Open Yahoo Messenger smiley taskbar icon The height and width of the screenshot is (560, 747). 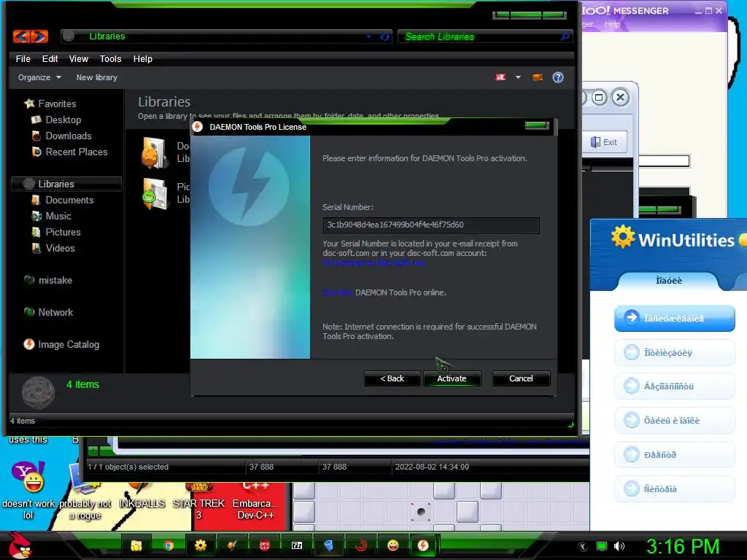[x=393, y=545]
